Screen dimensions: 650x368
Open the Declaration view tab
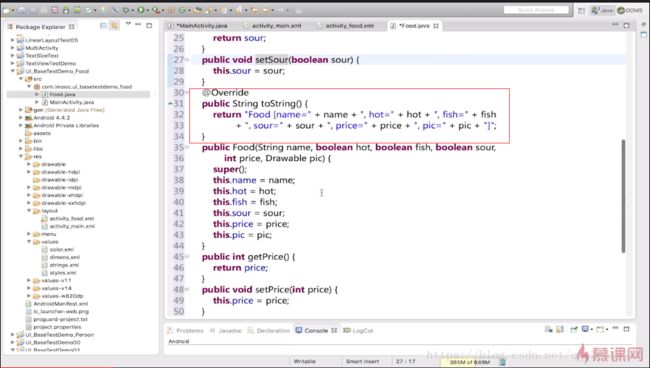(269, 330)
